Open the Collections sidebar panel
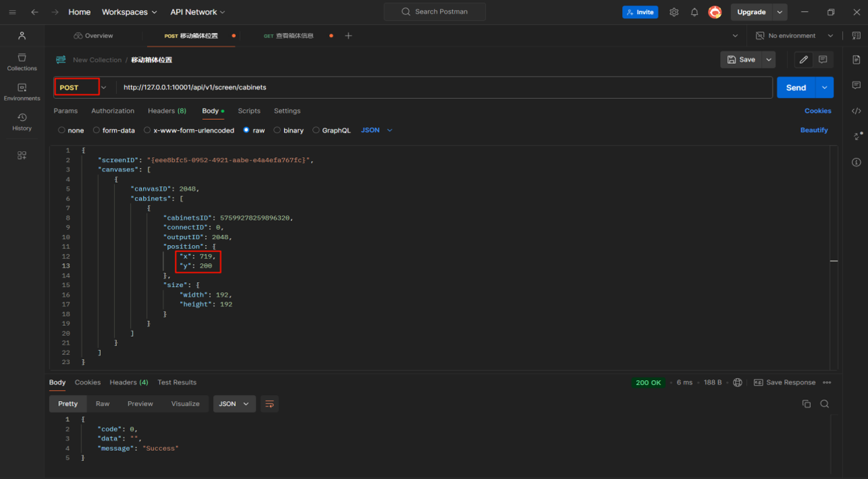 coord(21,62)
